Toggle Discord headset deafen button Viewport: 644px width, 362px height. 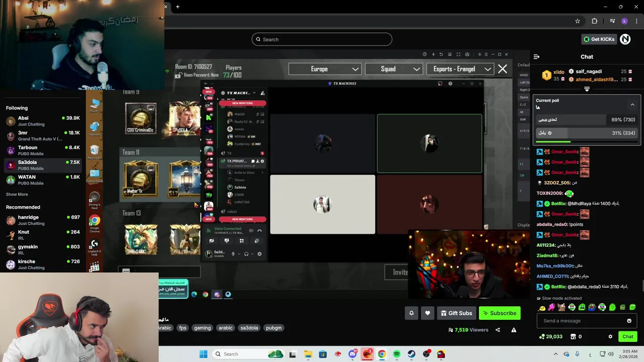point(246,254)
